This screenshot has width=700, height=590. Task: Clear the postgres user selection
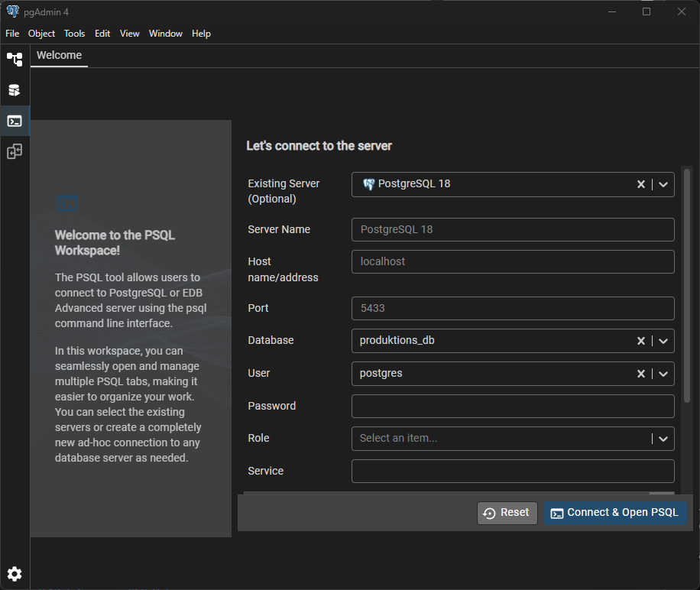[641, 374]
